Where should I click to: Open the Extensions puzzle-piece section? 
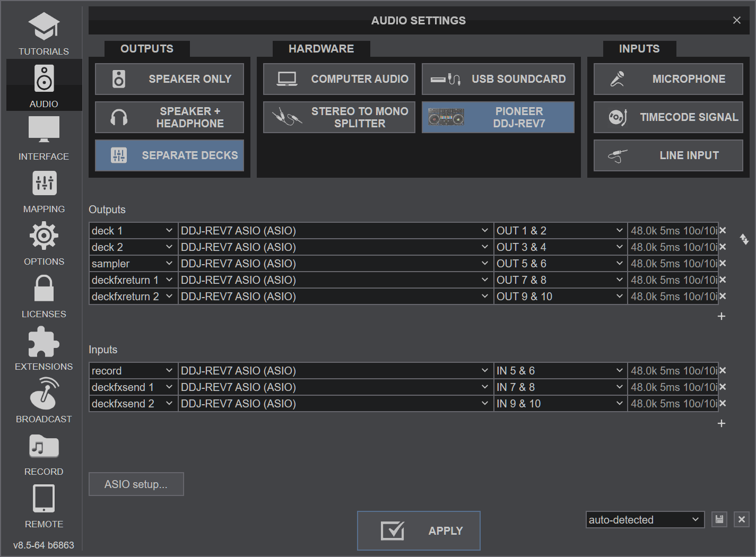click(x=44, y=348)
